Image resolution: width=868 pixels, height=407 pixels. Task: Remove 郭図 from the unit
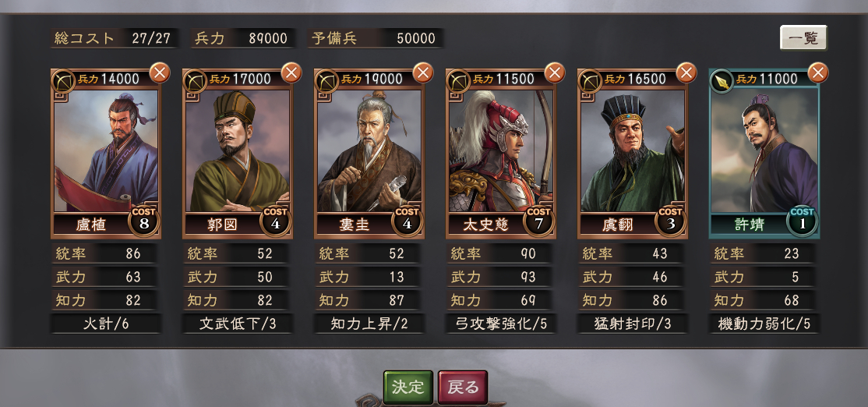coord(291,73)
